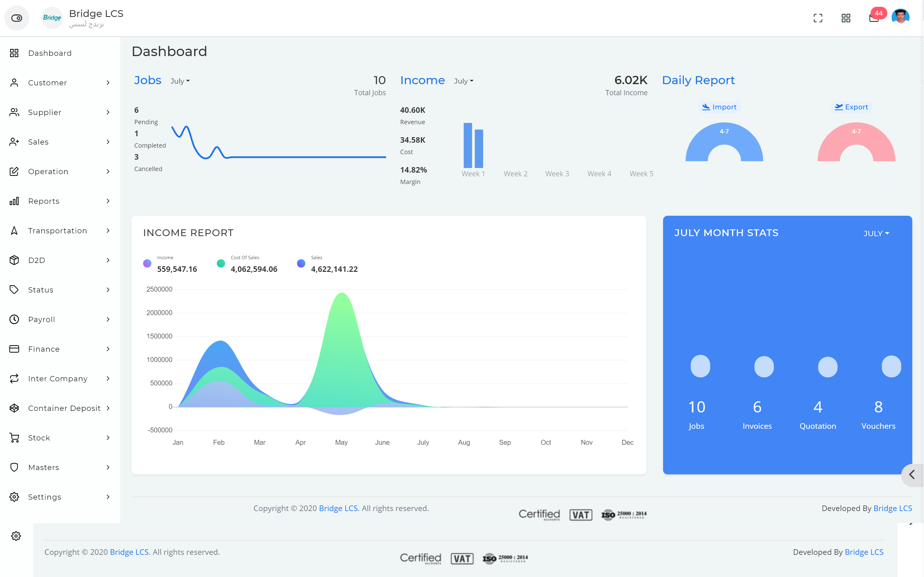Image resolution: width=924 pixels, height=577 pixels.
Task: Open the inbox with 44 notifications
Action: (x=874, y=18)
